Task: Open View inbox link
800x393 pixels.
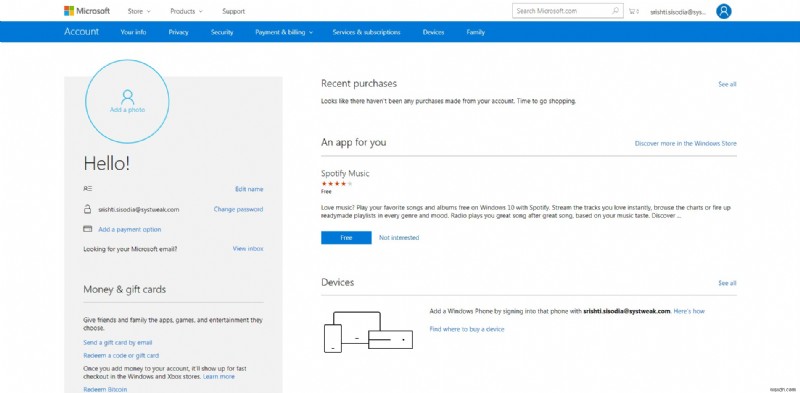Action: [x=248, y=249]
